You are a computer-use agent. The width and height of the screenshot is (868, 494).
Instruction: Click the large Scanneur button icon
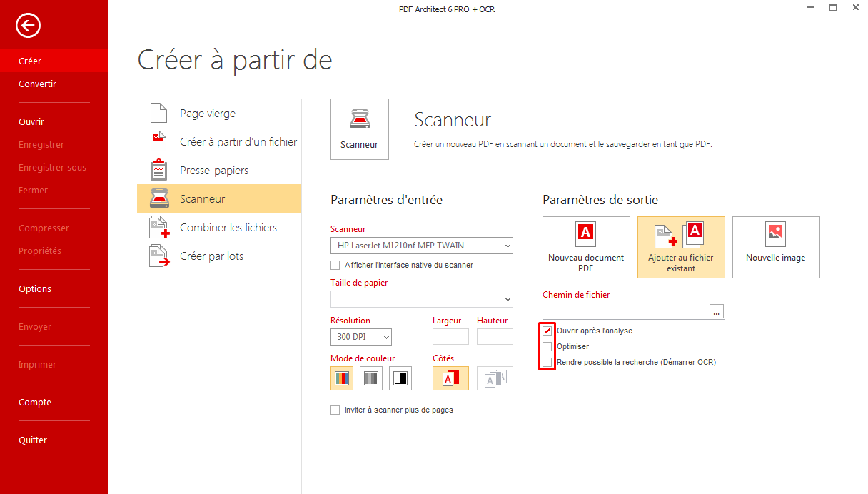(x=360, y=129)
